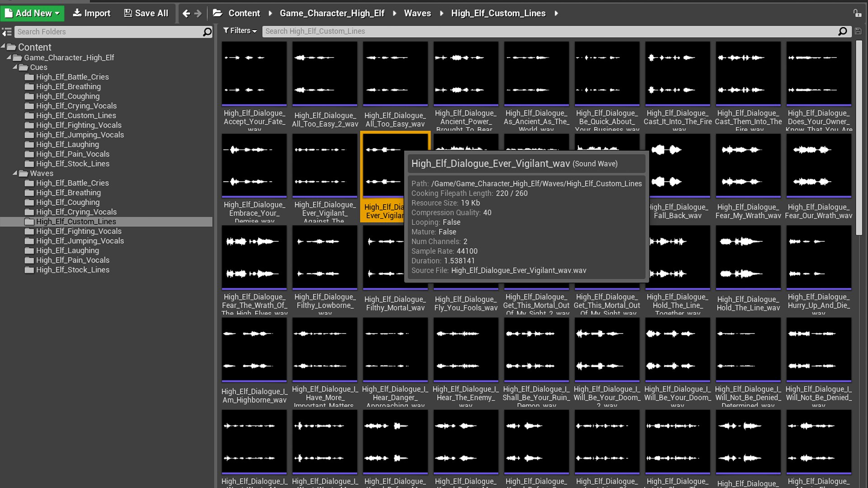
Task: Open the Filters dropdown
Action: coord(240,31)
